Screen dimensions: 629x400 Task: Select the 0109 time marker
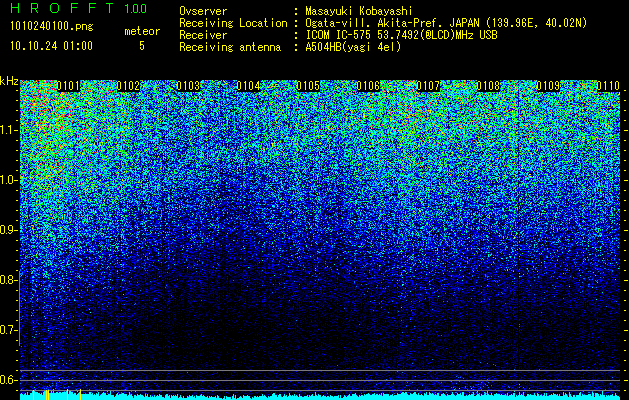click(x=548, y=86)
